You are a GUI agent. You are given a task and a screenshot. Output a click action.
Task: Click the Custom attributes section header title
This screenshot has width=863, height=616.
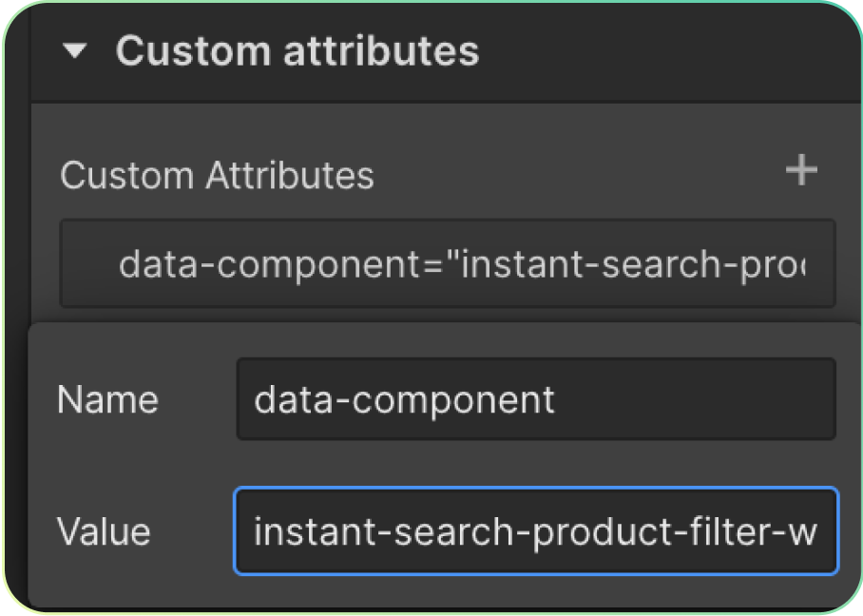297,51
